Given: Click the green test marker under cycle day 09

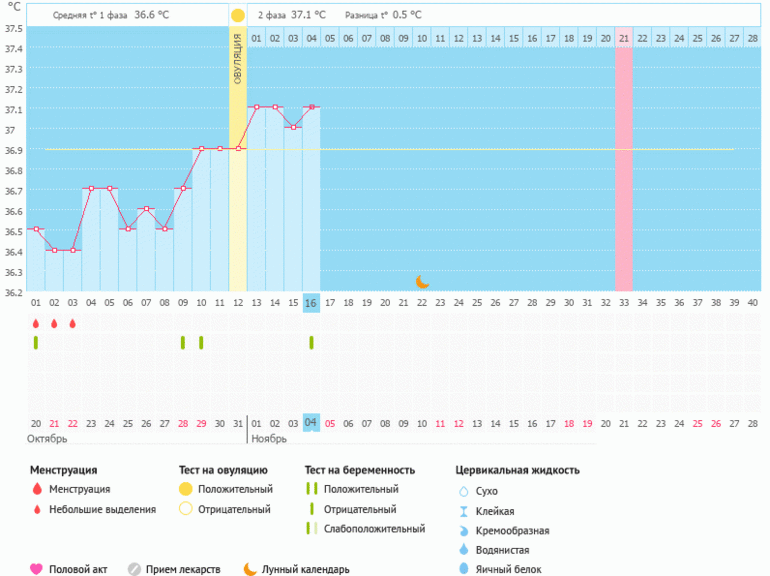Looking at the screenshot, I should pyautogui.click(x=183, y=343).
